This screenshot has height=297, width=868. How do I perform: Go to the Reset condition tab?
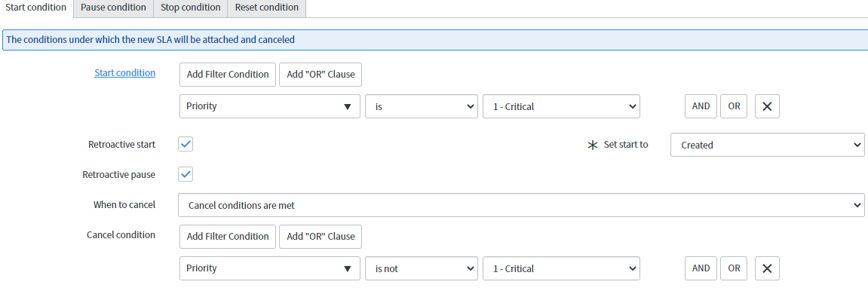[x=267, y=8]
